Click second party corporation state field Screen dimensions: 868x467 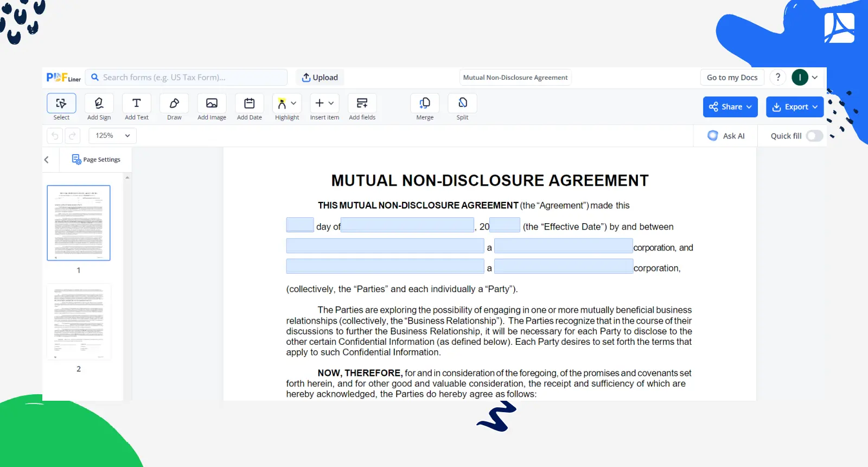click(564, 266)
